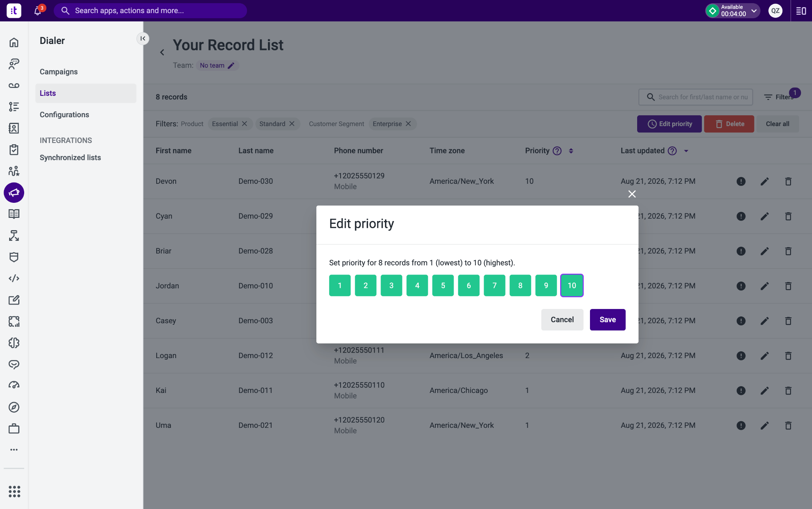
Task: Choose priority 5 in the dialog
Action: click(x=443, y=285)
